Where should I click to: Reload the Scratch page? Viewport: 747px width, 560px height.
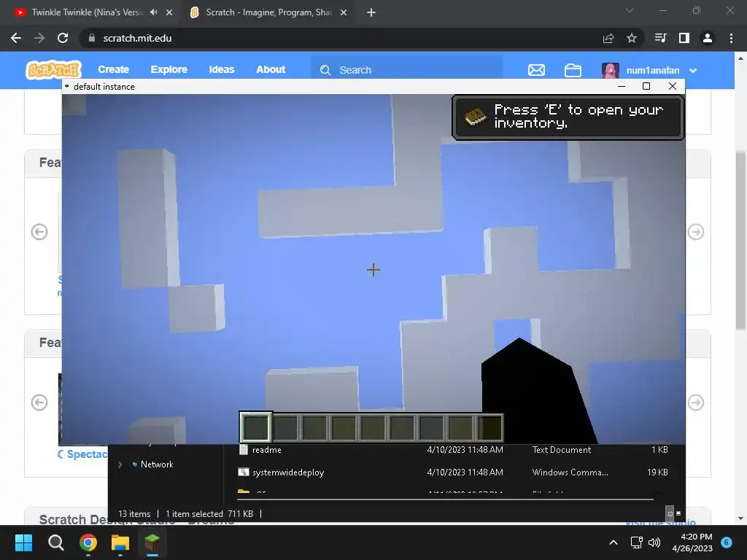coord(63,38)
